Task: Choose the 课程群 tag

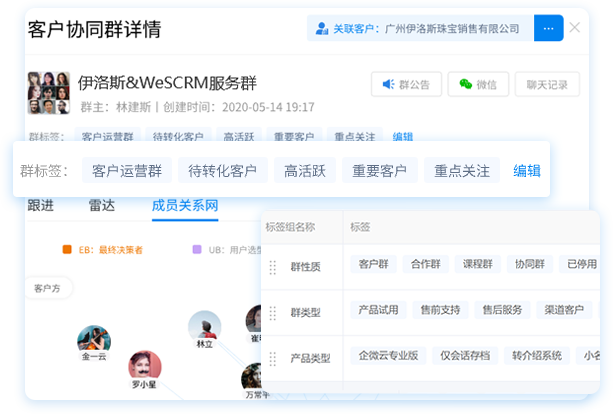Action: [x=478, y=264]
